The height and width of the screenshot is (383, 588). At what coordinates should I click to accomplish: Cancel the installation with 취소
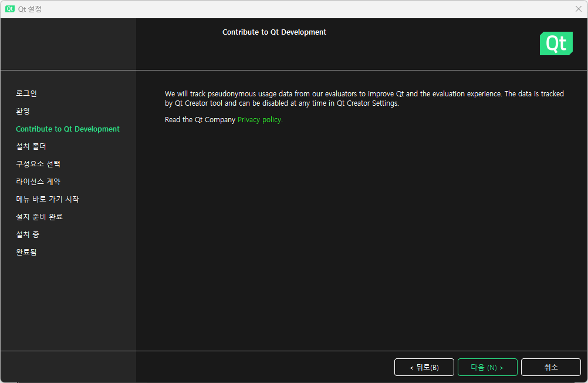tap(551, 367)
